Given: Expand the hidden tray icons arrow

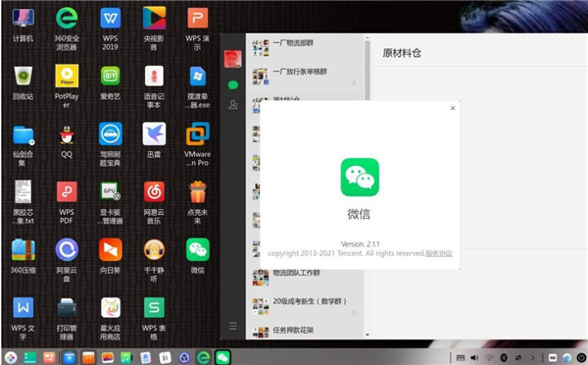Looking at the screenshot, I should 532,358.
